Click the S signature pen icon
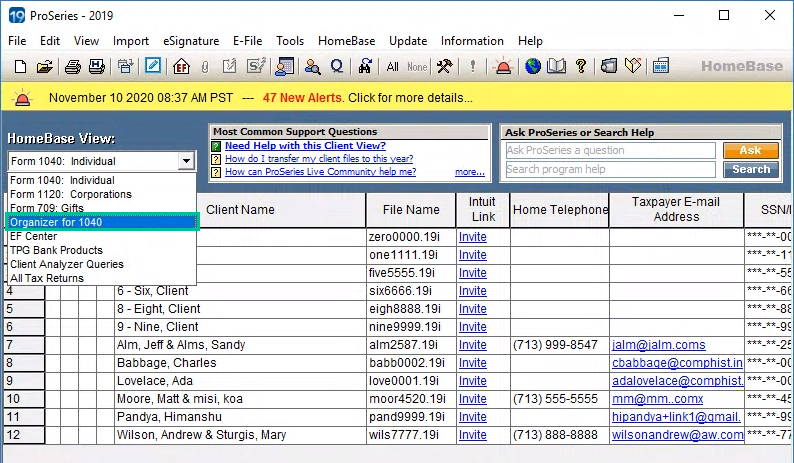 pyautogui.click(x=256, y=66)
